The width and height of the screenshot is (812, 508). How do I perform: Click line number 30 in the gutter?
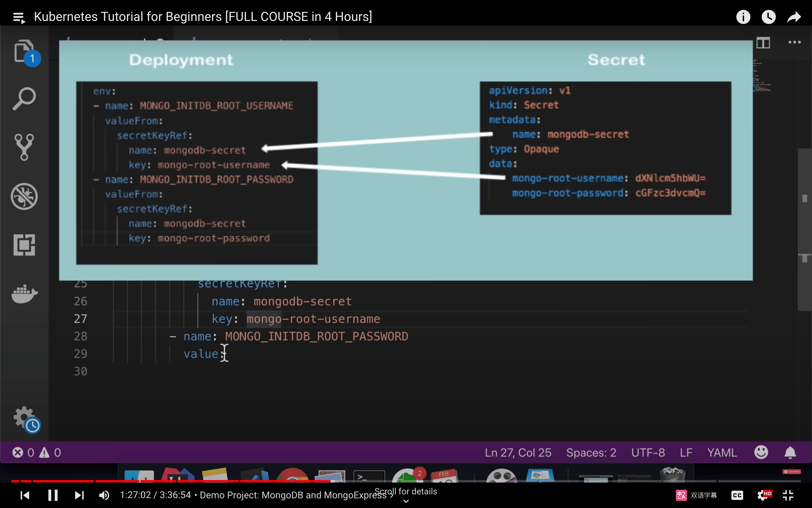(81, 371)
